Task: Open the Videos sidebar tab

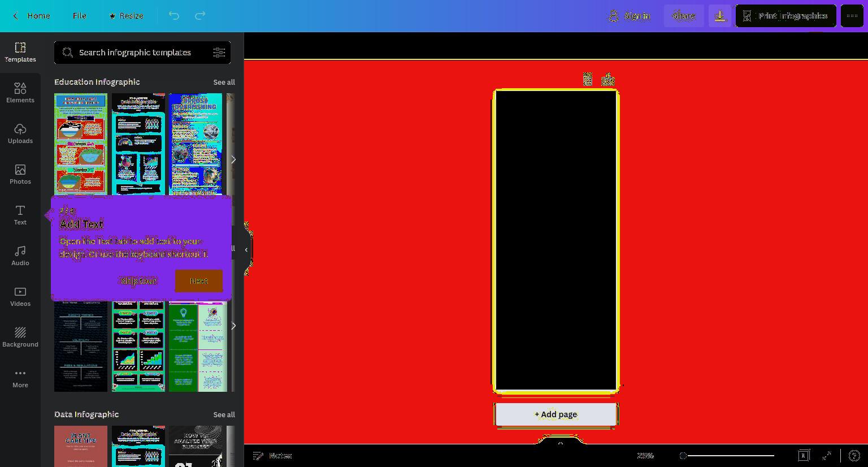Action: (20, 296)
